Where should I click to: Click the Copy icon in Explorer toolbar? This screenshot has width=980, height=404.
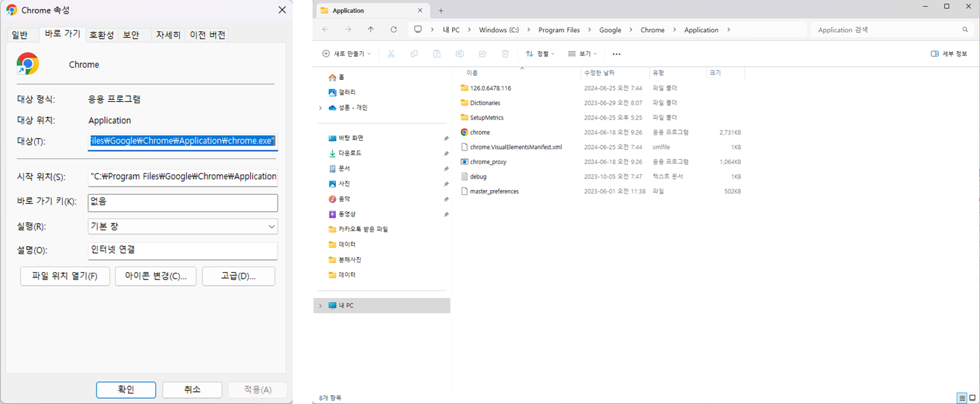[414, 53]
